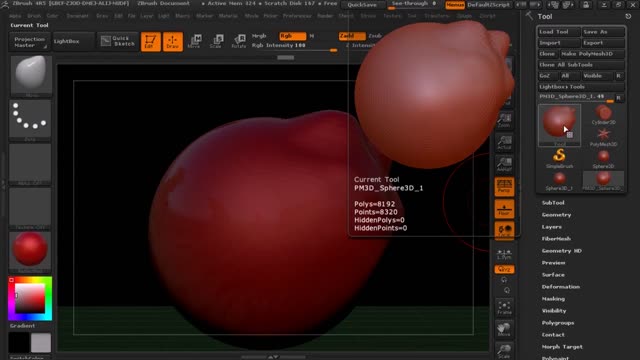
Task: Click the Tool palette refresh icon
Action: pyautogui.click(x=628, y=16)
